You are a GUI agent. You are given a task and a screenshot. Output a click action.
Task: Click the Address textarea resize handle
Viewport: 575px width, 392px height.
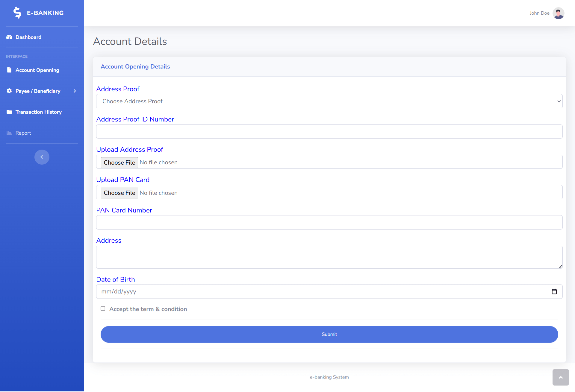coord(561,267)
